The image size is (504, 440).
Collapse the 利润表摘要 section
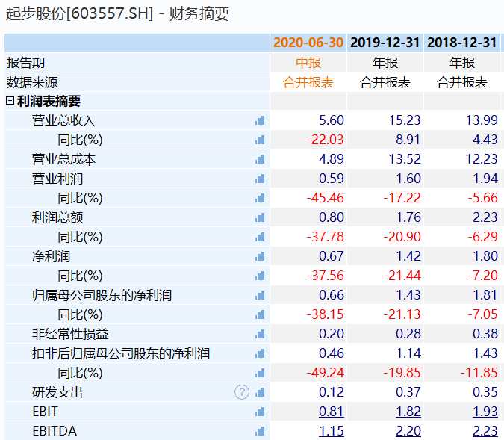click(x=10, y=101)
